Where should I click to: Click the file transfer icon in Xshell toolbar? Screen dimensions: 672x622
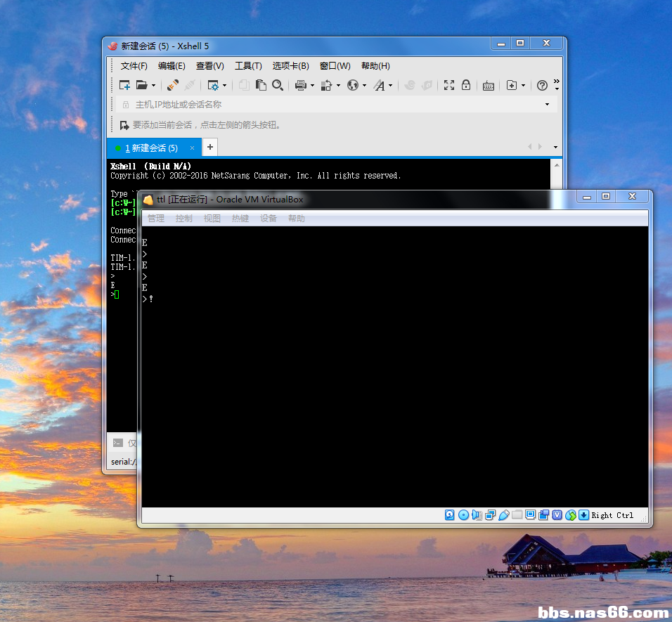(327, 85)
